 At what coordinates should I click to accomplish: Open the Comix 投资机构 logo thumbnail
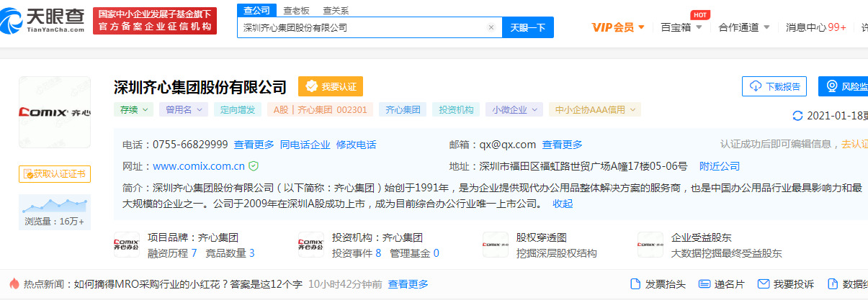(x=311, y=245)
